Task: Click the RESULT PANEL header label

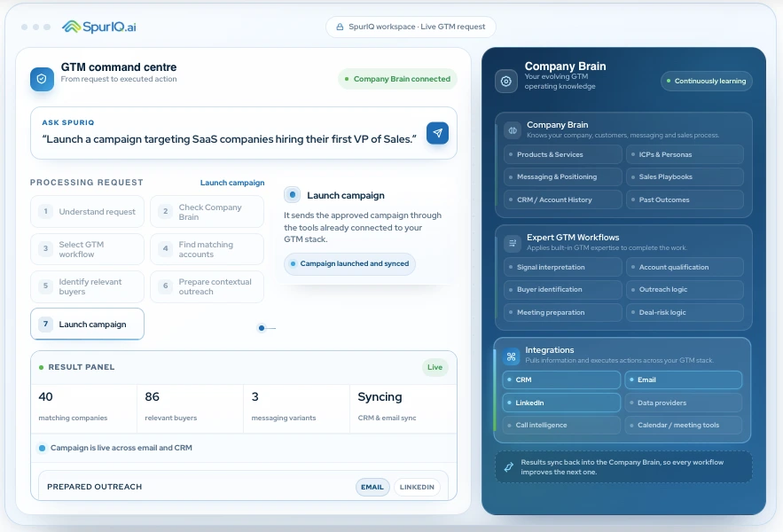Action: pos(82,367)
